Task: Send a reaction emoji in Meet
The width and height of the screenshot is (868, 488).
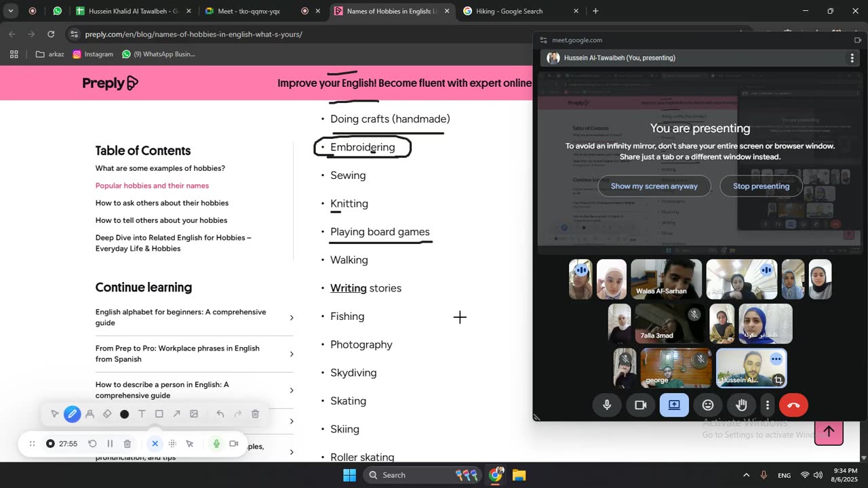Action: point(708,405)
